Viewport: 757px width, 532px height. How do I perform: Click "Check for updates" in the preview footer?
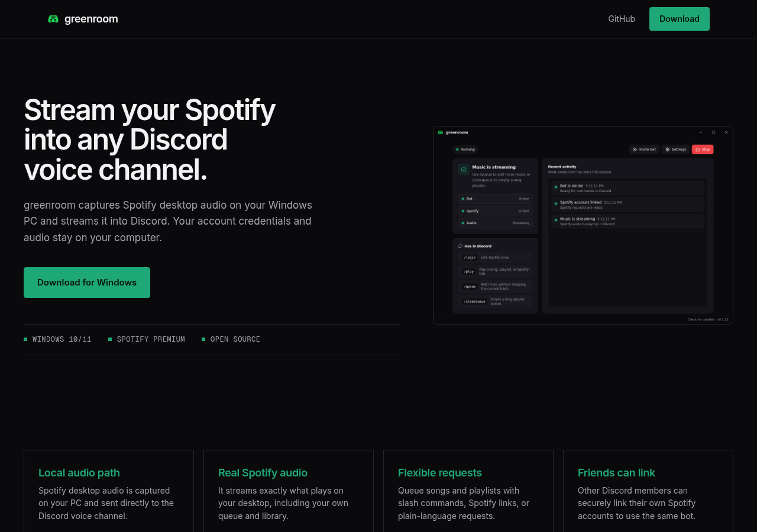(x=701, y=319)
